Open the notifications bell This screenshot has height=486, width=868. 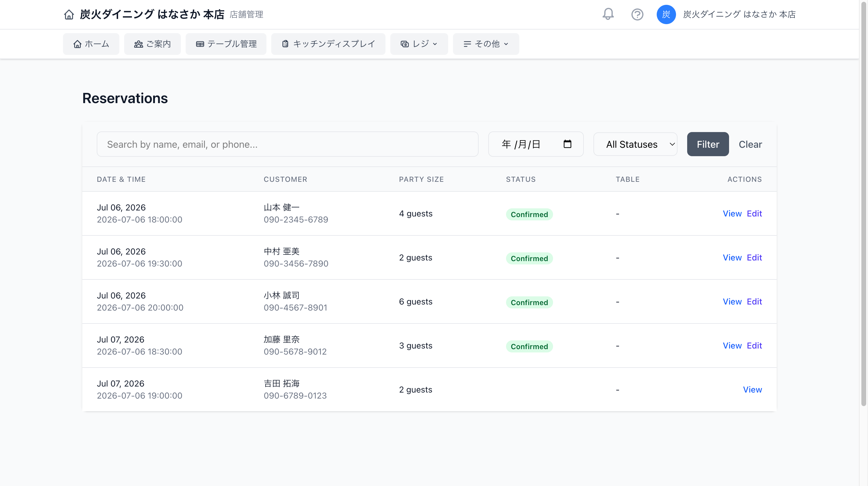click(x=608, y=14)
